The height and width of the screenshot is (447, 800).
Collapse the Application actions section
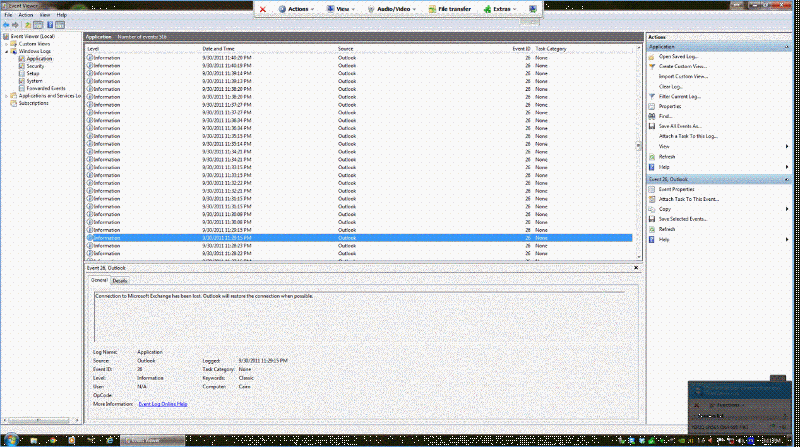pyautogui.click(x=786, y=47)
